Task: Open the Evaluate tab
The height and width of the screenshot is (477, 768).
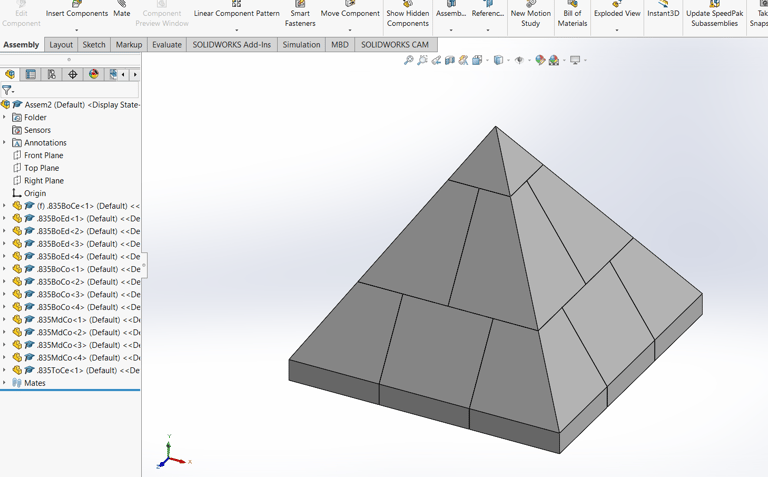Action: pos(167,45)
